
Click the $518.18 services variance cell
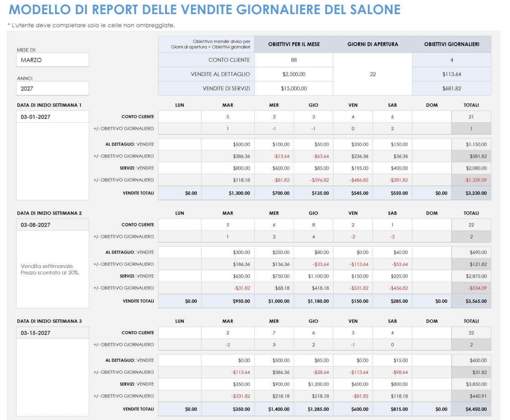click(313, 396)
